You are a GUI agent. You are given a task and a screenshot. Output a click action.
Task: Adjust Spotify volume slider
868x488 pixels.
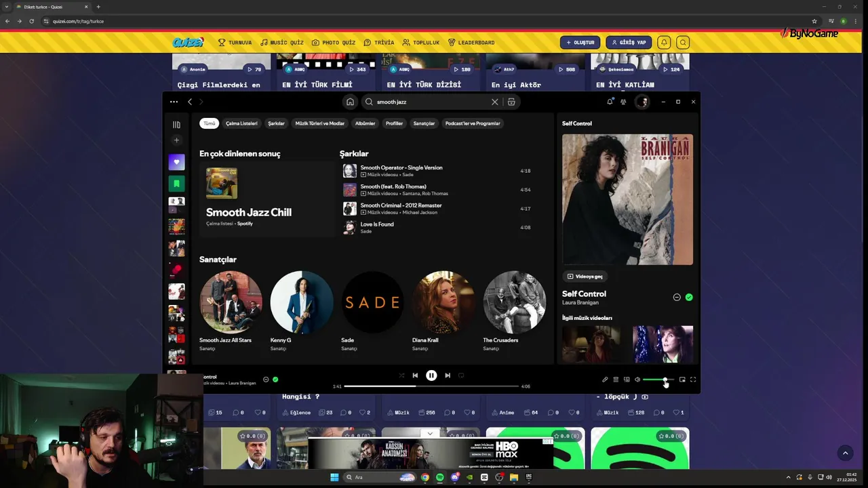(x=658, y=380)
